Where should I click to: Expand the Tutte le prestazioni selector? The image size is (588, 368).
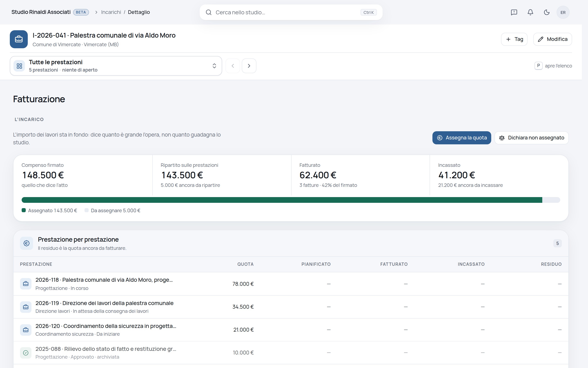point(116,66)
